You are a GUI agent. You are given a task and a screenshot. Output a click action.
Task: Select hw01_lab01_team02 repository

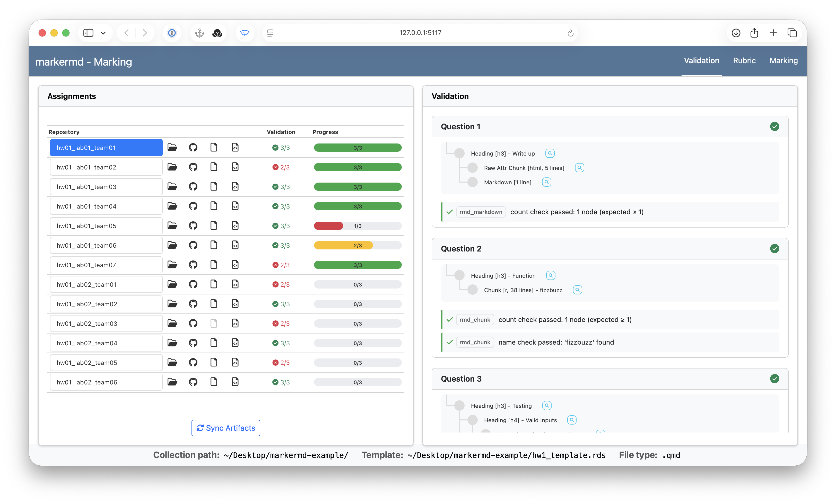tap(106, 167)
